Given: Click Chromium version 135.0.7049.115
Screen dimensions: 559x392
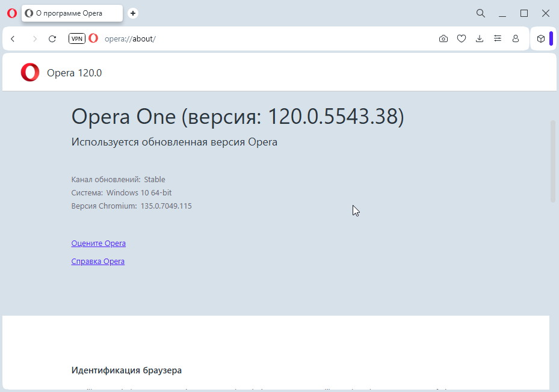Looking at the screenshot, I should click(166, 206).
